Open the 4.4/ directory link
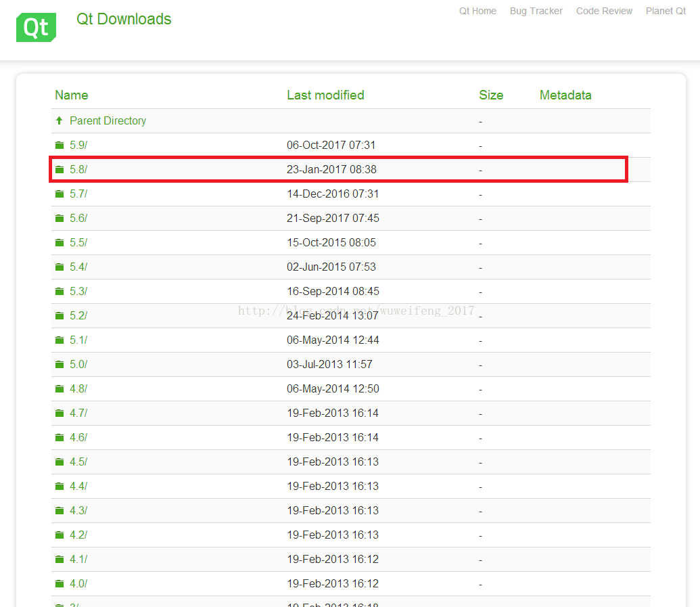700x607 pixels. (78, 486)
